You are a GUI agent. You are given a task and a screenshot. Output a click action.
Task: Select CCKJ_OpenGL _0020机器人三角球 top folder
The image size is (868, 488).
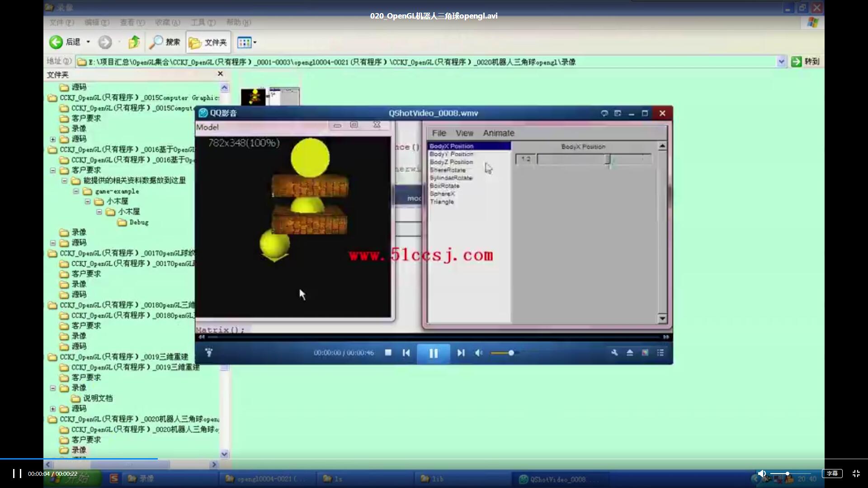click(134, 419)
